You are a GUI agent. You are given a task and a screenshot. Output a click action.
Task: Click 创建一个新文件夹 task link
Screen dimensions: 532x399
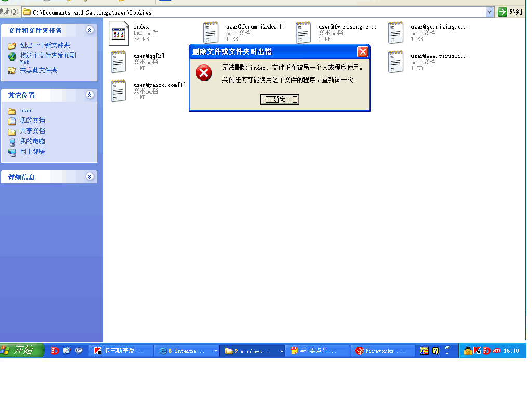click(x=45, y=45)
